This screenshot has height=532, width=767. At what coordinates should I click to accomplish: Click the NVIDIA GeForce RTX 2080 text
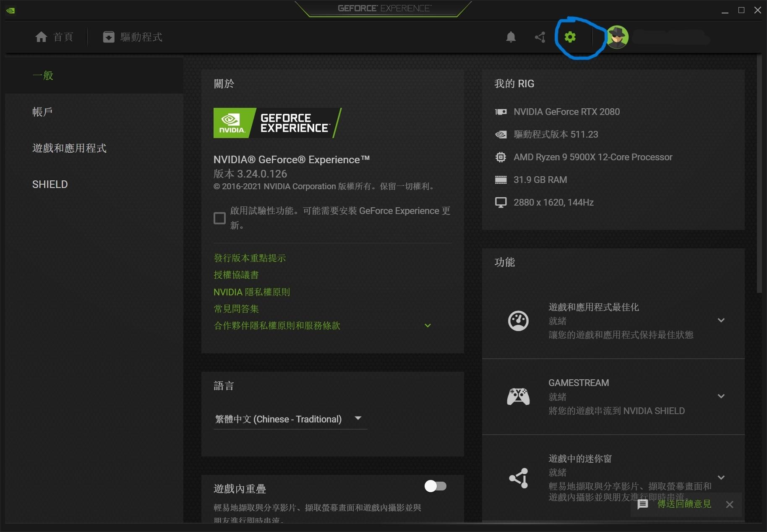[566, 112]
